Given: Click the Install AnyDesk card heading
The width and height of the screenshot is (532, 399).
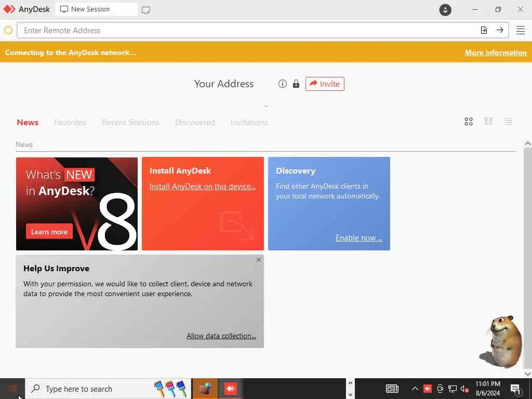Looking at the screenshot, I should (180, 170).
